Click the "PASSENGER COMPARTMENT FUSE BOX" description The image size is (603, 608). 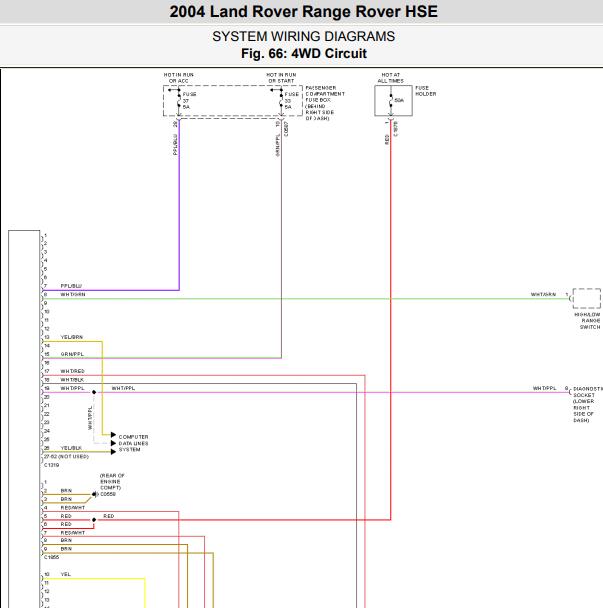coord(325,103)
